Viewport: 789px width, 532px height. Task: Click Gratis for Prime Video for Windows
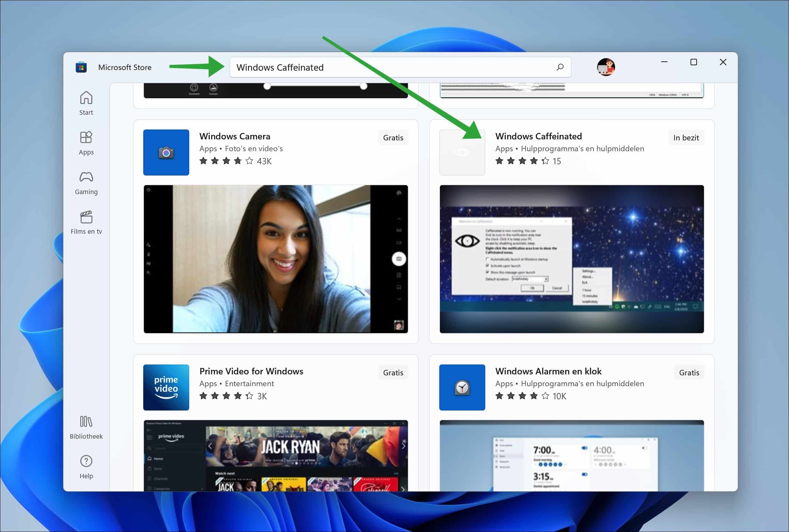pos(393,372)
